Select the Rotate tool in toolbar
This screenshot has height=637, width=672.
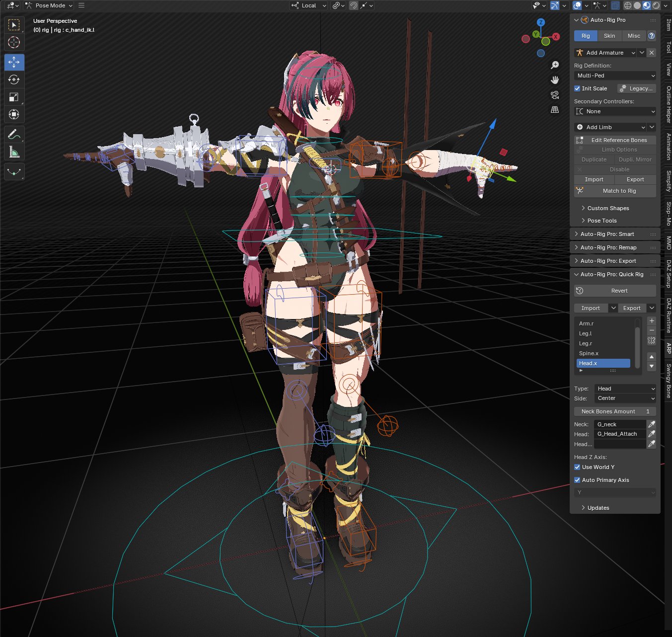click(14, 80)
